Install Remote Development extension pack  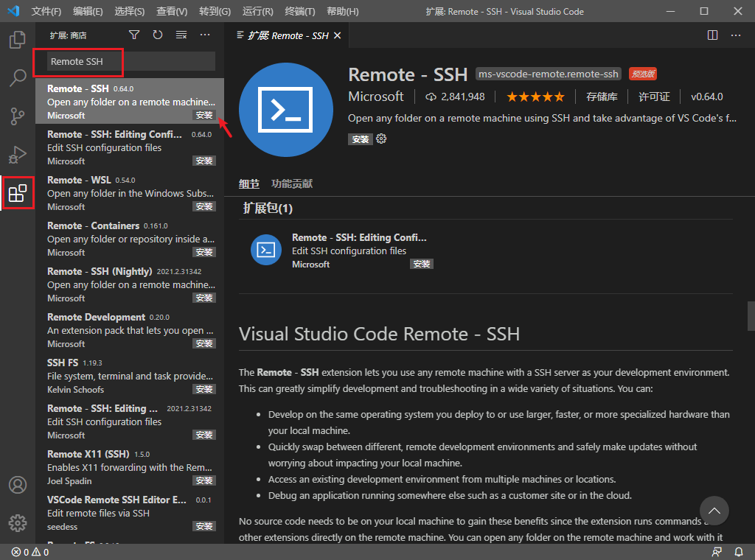pyautogui.click(x=204, y=343)
